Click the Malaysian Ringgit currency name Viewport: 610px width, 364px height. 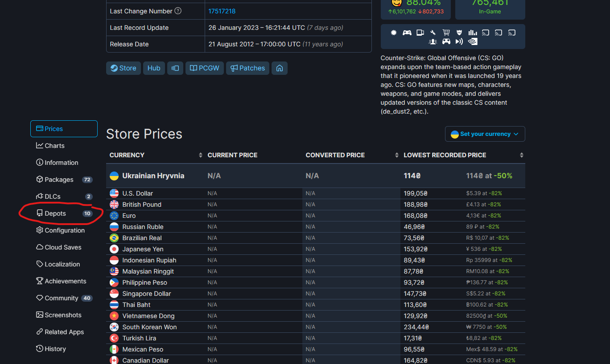[x=148, y=271]
